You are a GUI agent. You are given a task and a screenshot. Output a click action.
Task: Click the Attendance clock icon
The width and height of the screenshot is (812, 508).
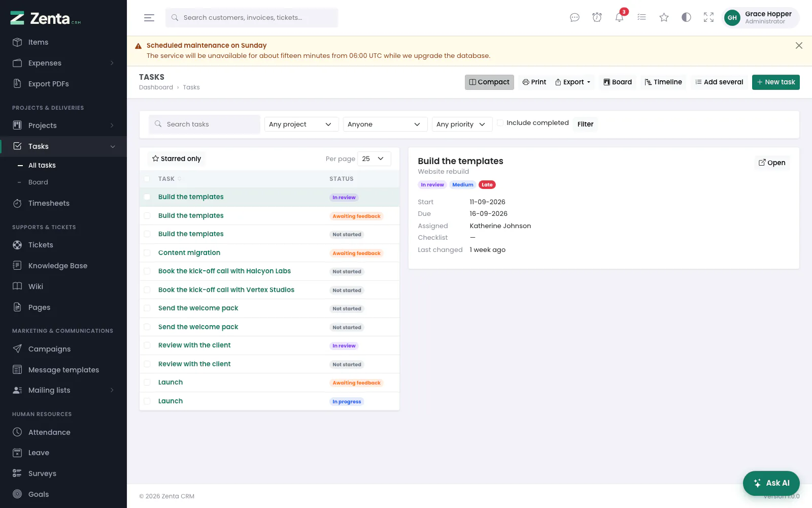tap(17, 432)
